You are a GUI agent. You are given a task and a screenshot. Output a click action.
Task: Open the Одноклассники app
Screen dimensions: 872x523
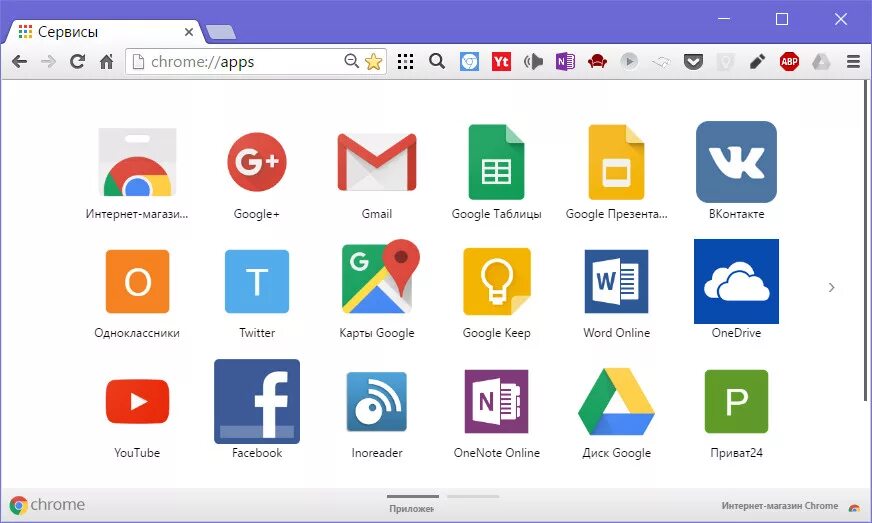[137, 282]
